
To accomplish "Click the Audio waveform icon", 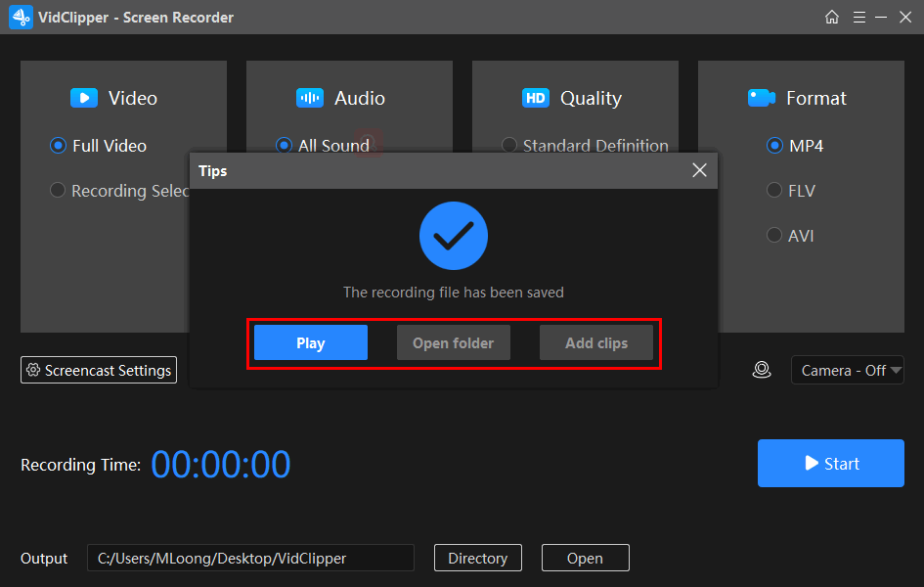I will 309,98.
